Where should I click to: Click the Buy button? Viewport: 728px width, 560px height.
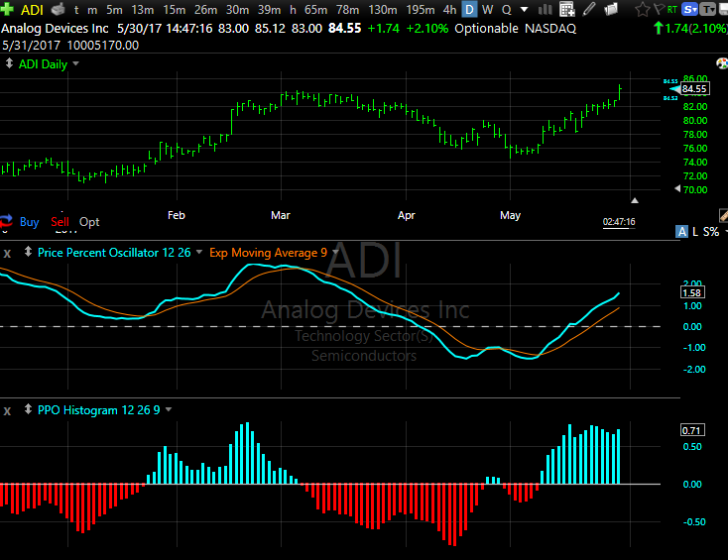pyautogui.click(x=29, y=222)
